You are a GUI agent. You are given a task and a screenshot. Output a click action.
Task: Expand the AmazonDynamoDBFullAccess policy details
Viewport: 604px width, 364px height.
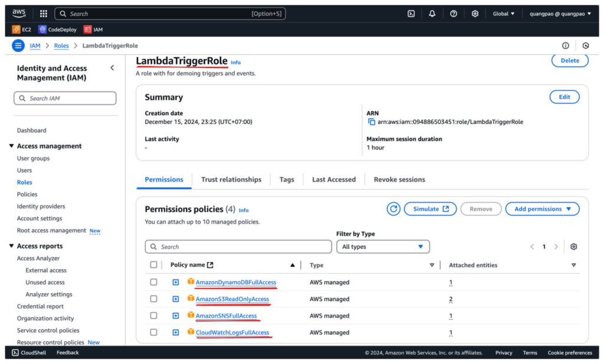coord(175,283)
